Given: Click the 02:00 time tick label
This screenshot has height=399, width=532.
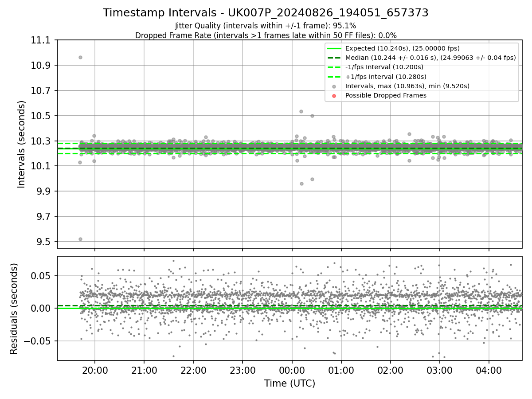Looking at the screenshot, I should tap(390, 370).
